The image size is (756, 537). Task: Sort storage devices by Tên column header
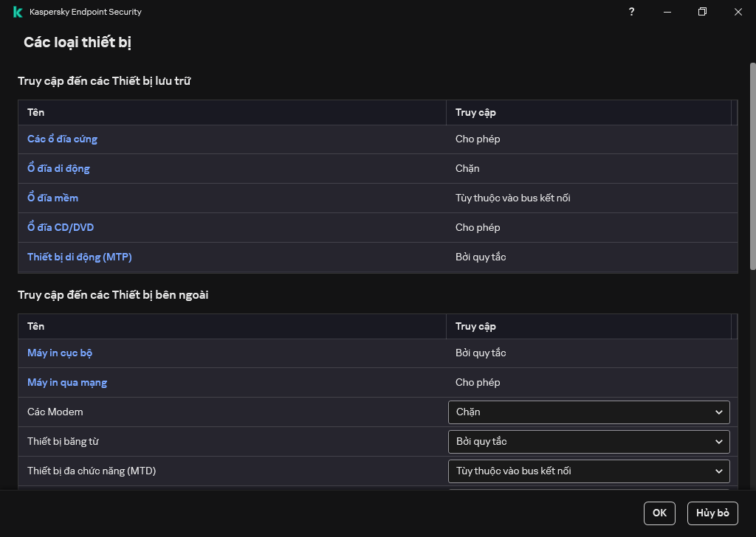tap(35, 112)
